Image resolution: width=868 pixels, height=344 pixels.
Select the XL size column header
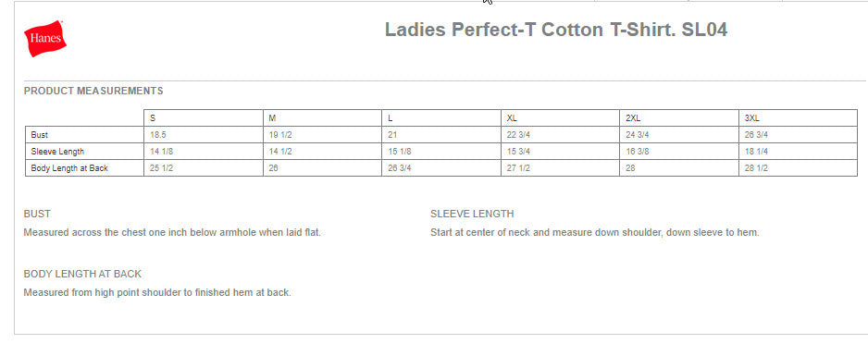(560, 118)
